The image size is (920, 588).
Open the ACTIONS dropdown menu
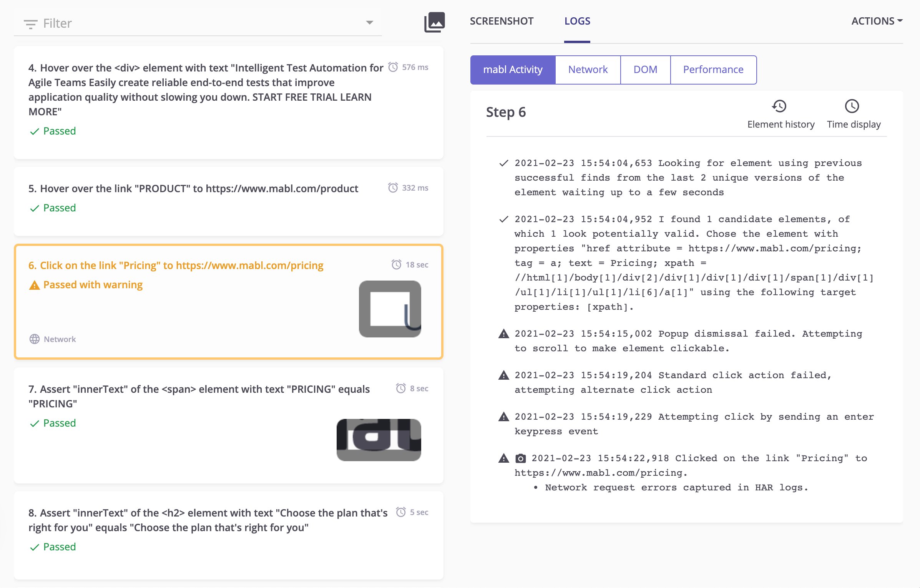click(x=877, y=21)
